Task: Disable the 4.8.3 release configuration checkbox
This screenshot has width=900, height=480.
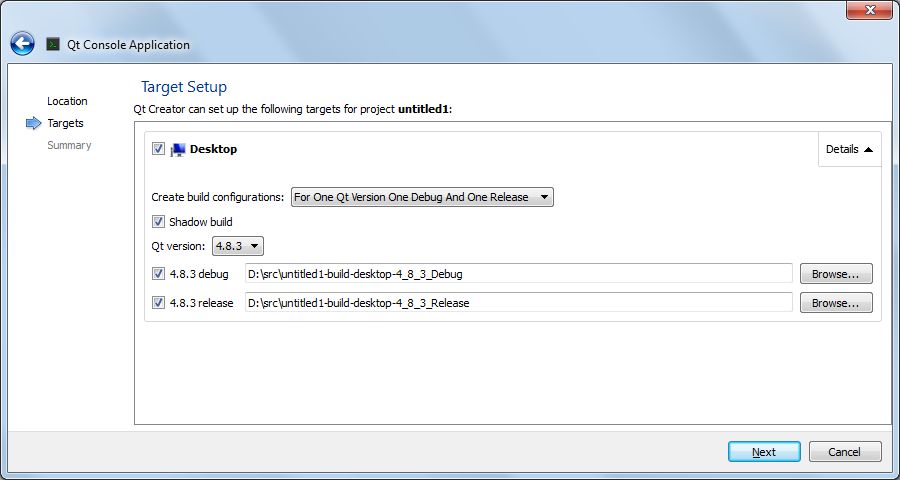Action: [158, 302]
